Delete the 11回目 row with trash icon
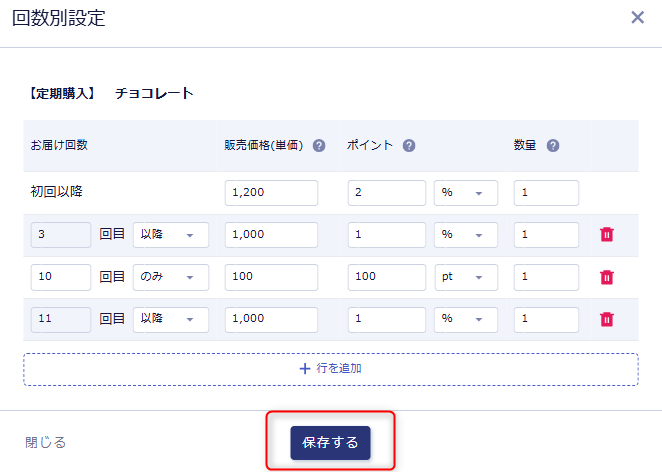 (x=606, y=319)
